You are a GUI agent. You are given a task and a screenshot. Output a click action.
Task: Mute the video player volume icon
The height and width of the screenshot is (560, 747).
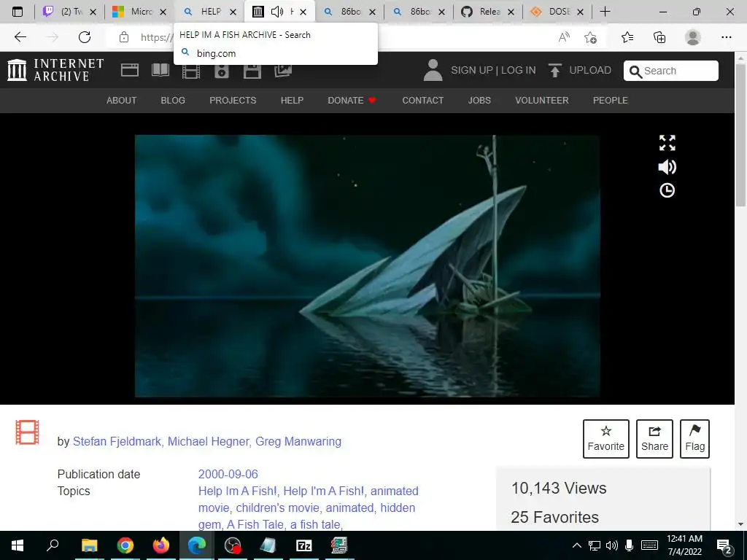coord(667,167)
